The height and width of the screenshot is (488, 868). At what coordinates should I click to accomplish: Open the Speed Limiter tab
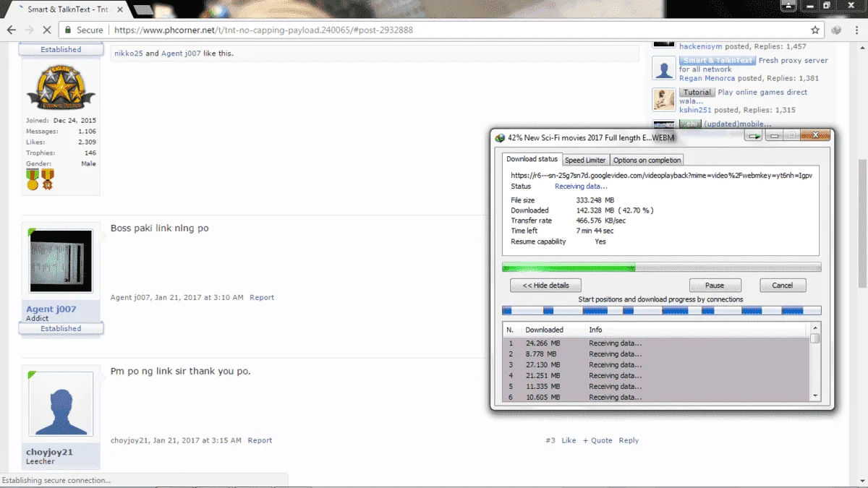[585, 160]
